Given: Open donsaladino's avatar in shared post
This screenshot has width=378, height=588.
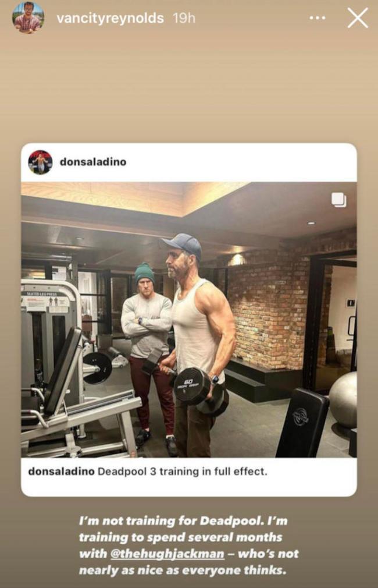Looking at the screenshot, I should pyautogui.click(x=41, y=162).
